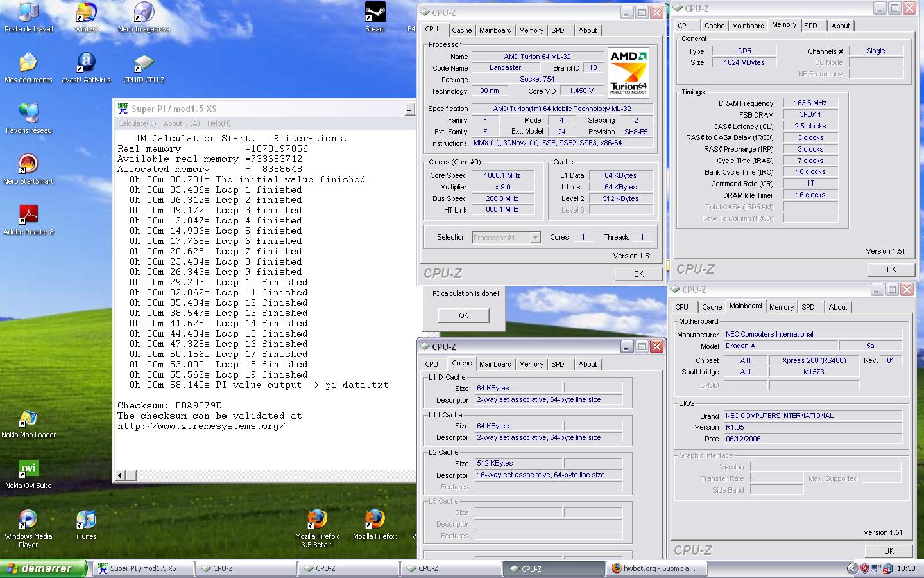Screen dimensions: 924x578
Task: Launch Mozilla Firefox 3.5 Beta 4 icon
Action: (x=317, y=529)
